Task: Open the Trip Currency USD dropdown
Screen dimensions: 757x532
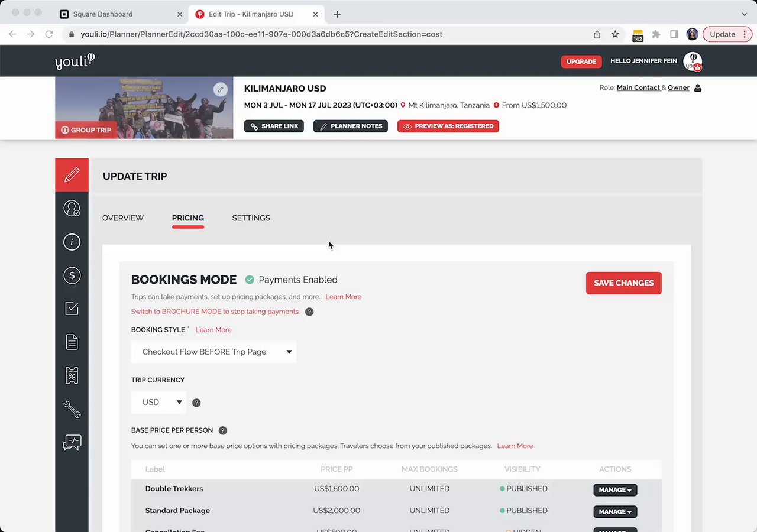Action: click(158, 402)
